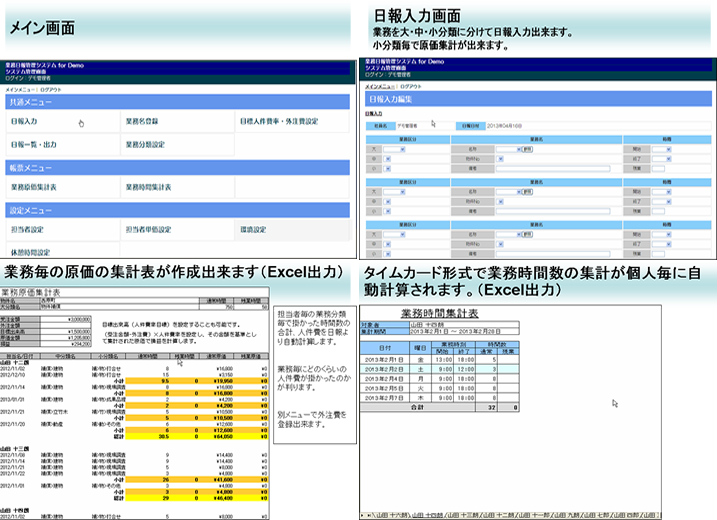Go to 日報一覧・出力
The height and width of the screenshot is (520, 717).
32,144
